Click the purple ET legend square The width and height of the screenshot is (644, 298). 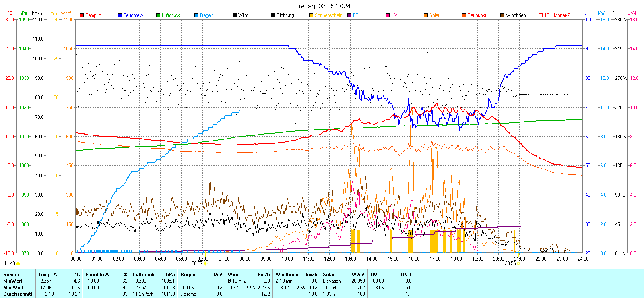coord(349,15)
